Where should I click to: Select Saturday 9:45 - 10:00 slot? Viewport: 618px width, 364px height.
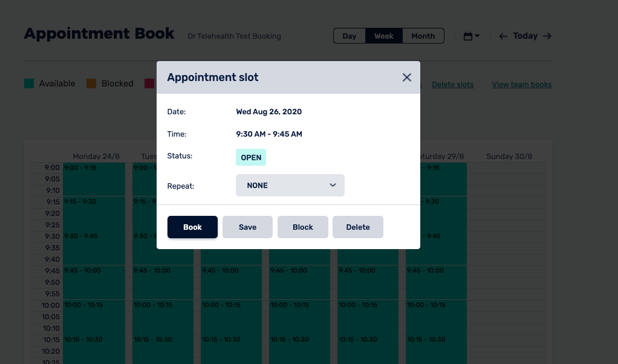436,282
